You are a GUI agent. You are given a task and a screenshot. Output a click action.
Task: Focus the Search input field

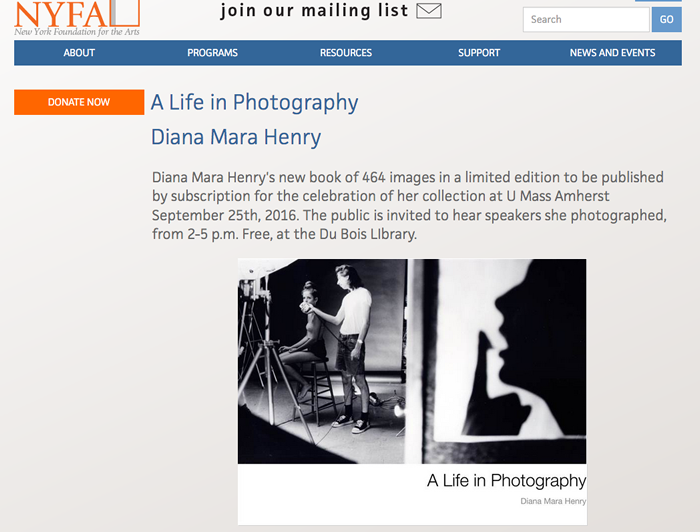586,20
